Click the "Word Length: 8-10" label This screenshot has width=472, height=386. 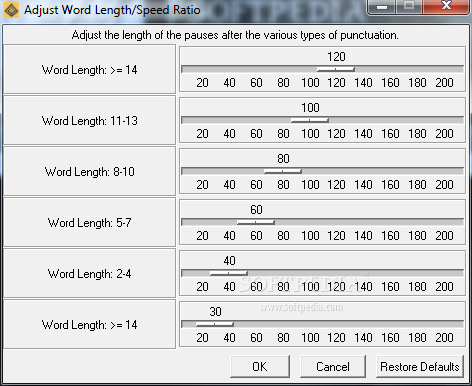[x=90, y=172]
